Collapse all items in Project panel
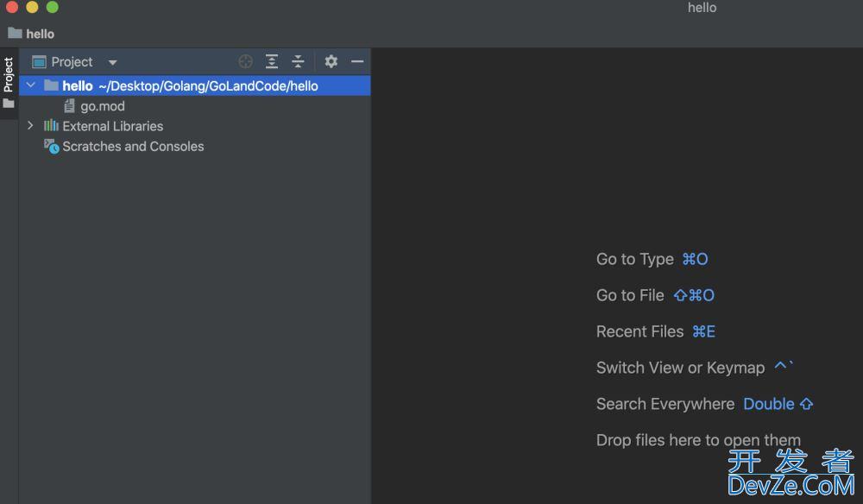The height and width of the screenshot is (504, 863). click(298, 61)
